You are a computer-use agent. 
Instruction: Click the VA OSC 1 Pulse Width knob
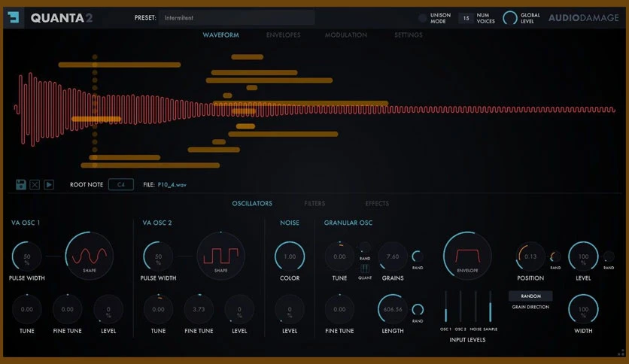point(27,256)
